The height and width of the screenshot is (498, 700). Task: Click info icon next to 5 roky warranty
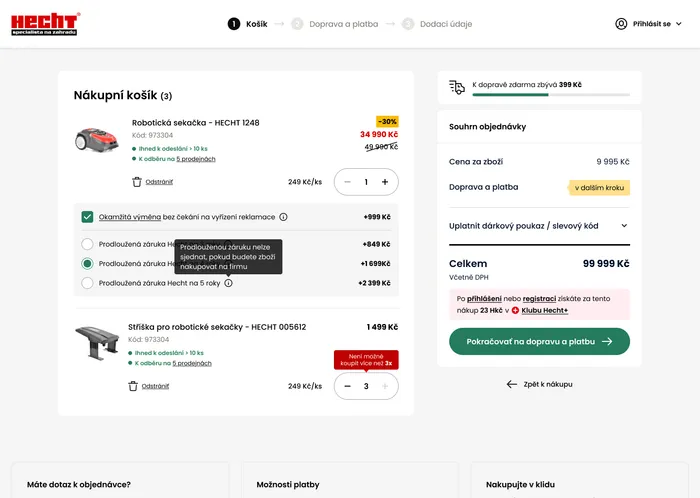coord(228,283)
